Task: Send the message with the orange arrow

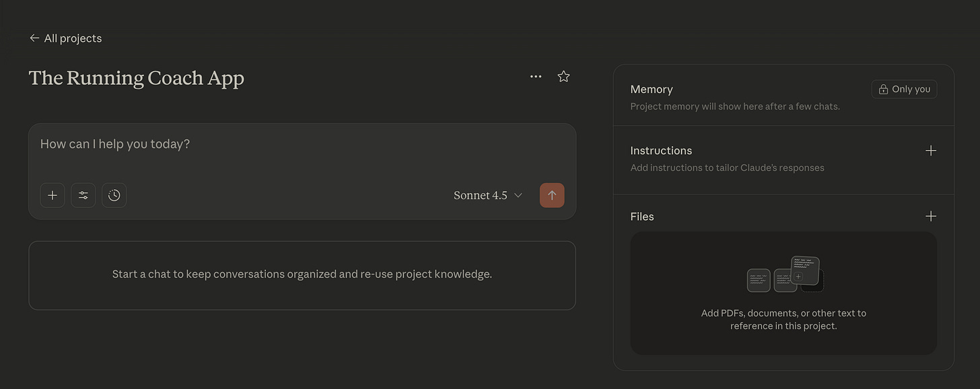Action: coord(552,195)
